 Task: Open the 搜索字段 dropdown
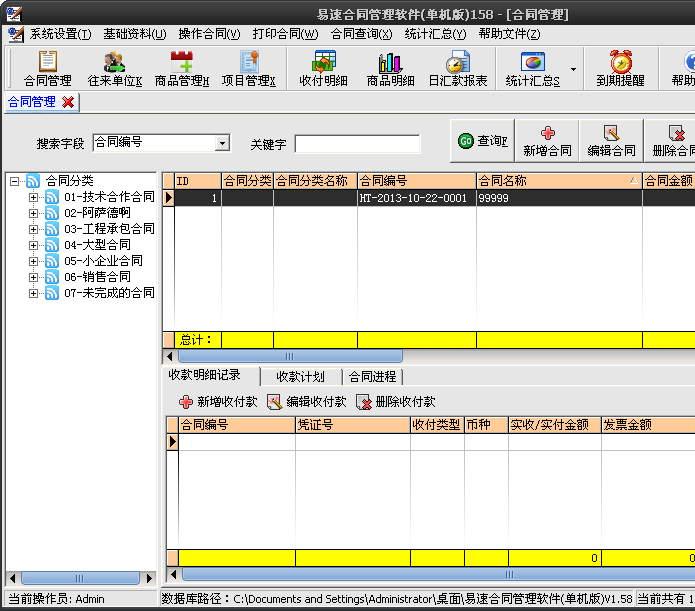pos(222,143)
